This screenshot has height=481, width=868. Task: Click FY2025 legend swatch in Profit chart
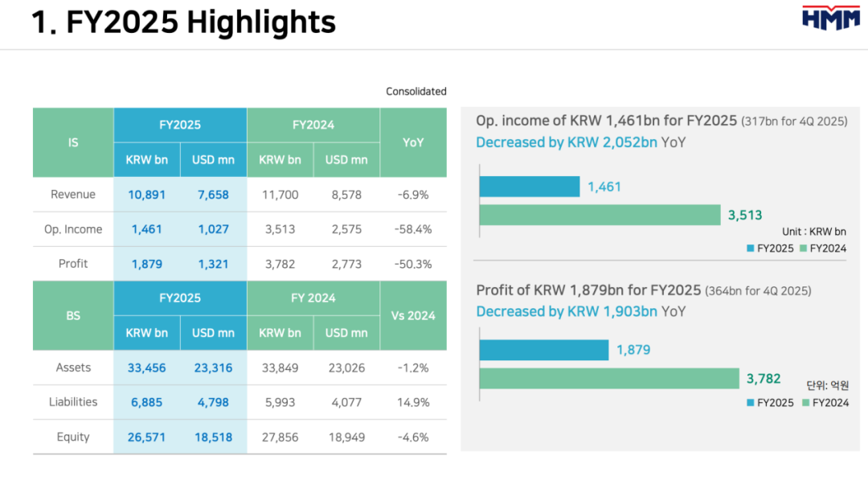pos(750,403)
